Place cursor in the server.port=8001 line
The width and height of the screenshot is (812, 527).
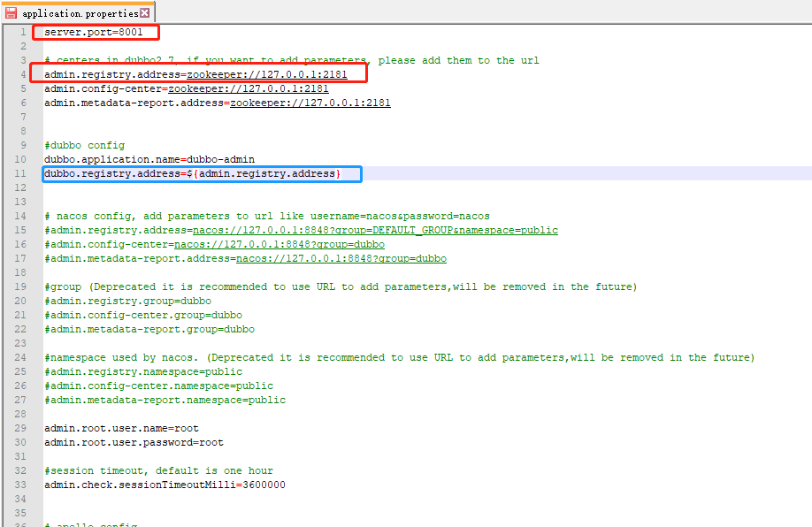(x=93, y=32)
